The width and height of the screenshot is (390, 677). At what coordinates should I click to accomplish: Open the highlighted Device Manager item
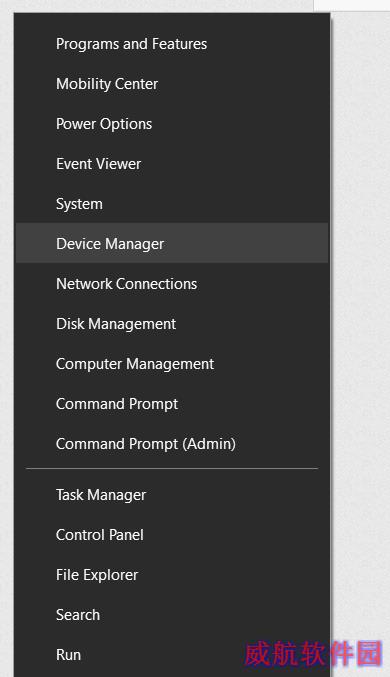tap(172, 243)
